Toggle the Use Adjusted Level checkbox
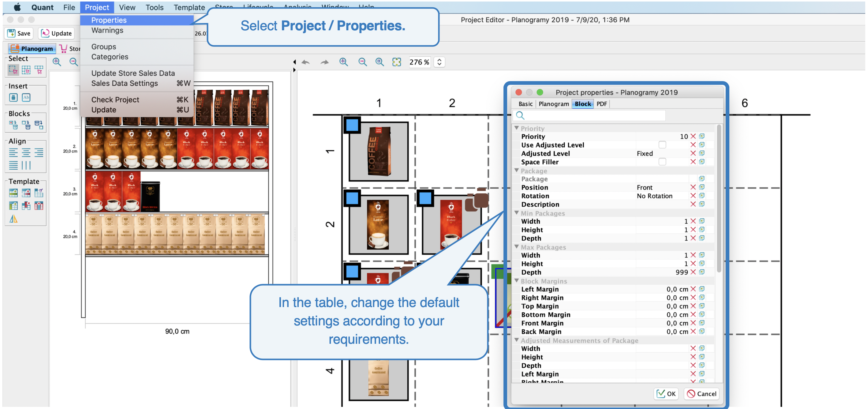Viewport: 868px width, 409px height. pos(662,145)
